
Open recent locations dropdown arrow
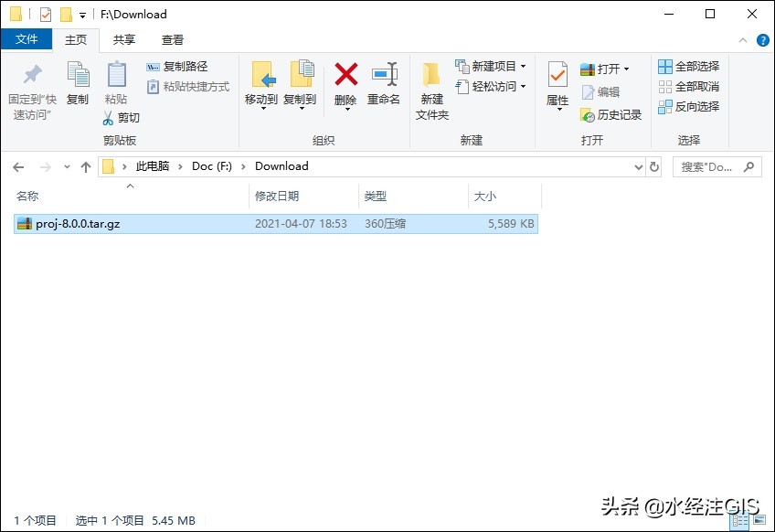(x=68, y=167)
